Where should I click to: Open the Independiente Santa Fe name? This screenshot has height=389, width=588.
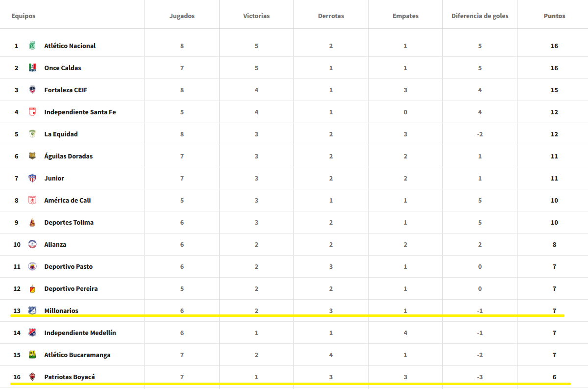(80, 112)
